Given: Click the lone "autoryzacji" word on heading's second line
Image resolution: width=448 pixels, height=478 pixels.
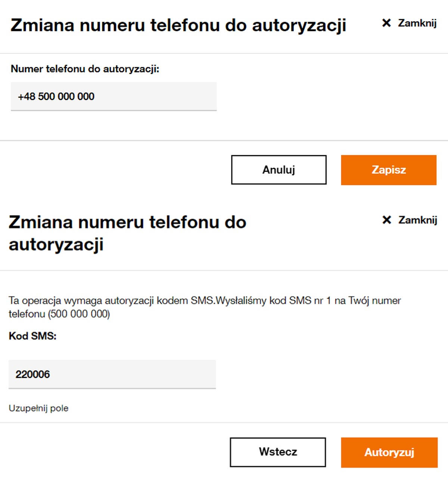Looking at the screenshot, I should click(56, 245).
